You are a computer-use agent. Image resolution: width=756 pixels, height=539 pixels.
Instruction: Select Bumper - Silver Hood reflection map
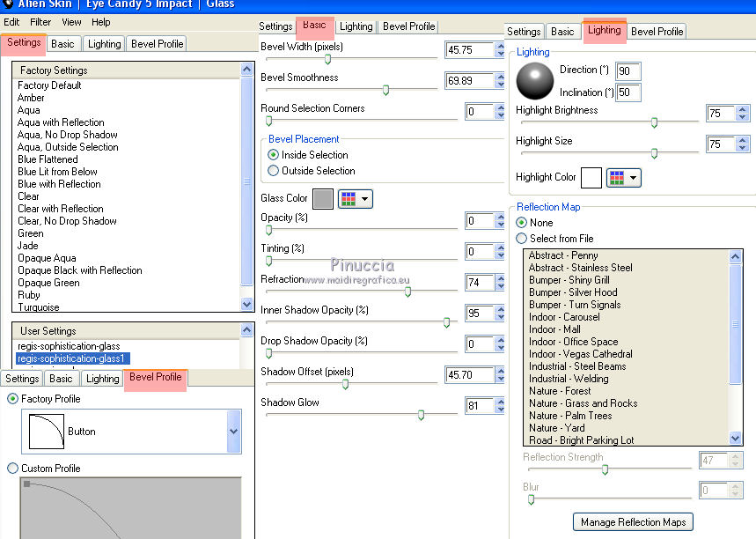click(x=573, y=292)
